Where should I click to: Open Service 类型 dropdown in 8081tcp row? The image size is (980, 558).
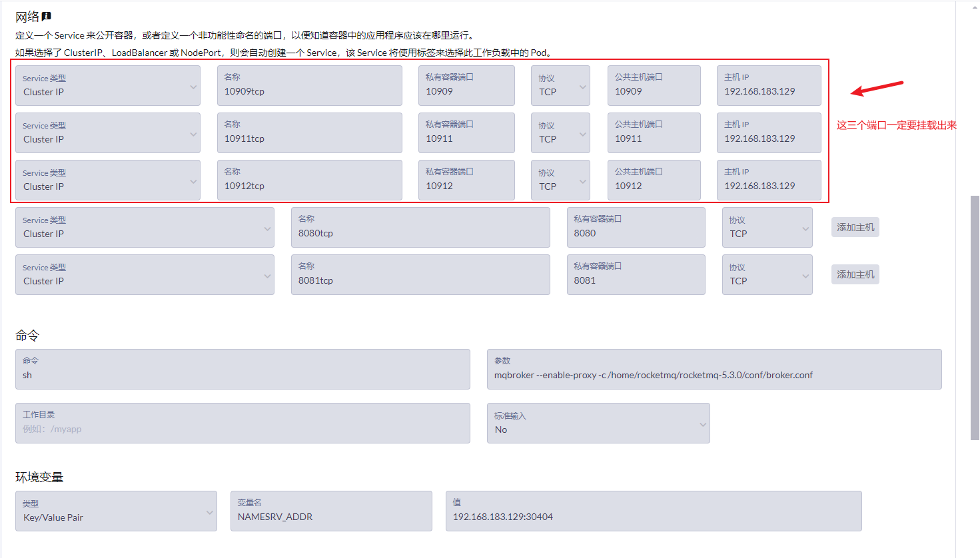(145, 274)
